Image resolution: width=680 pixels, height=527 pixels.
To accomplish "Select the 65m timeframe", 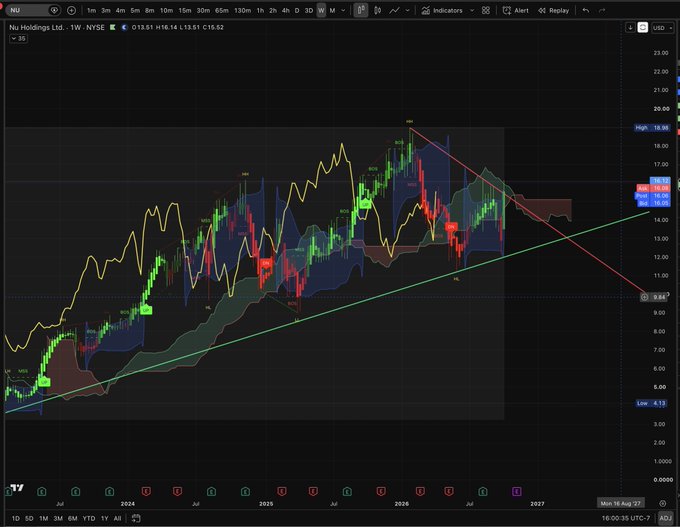I will [222, 10].
